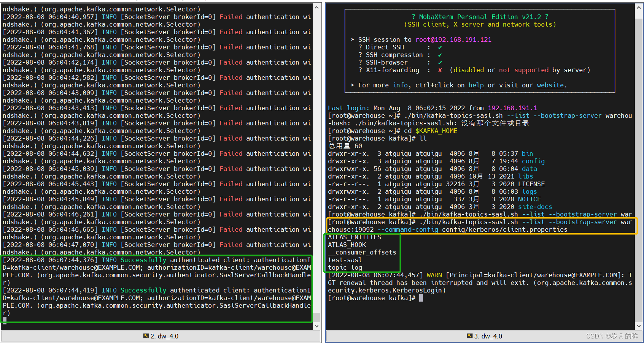Screen dimensions: 644x343
Task: Click the 'LICENSE' file name in the listing
Action: pos(531,184)
